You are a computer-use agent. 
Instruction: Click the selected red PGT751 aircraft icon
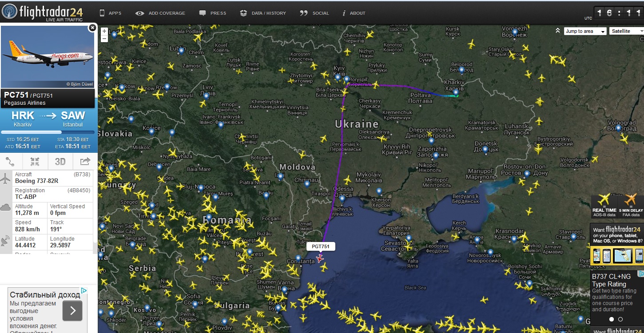click(x=320, y=258)
